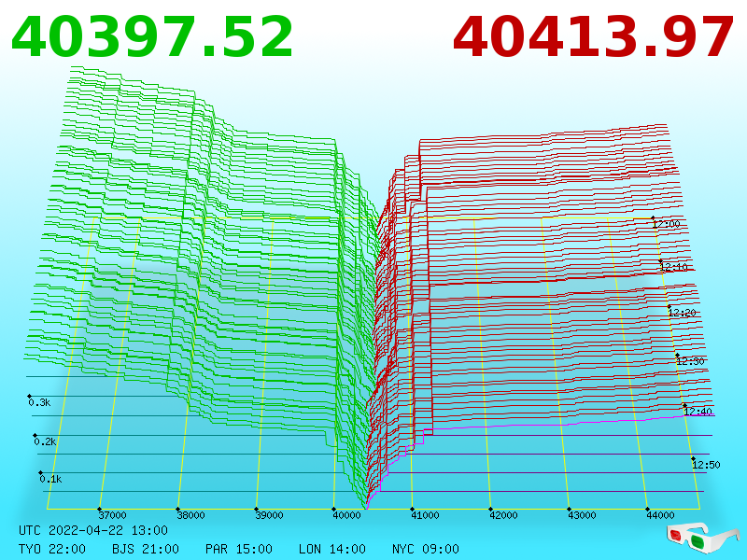
Task: Click the 37000 price axis label
Action: (x=112, y=515)
